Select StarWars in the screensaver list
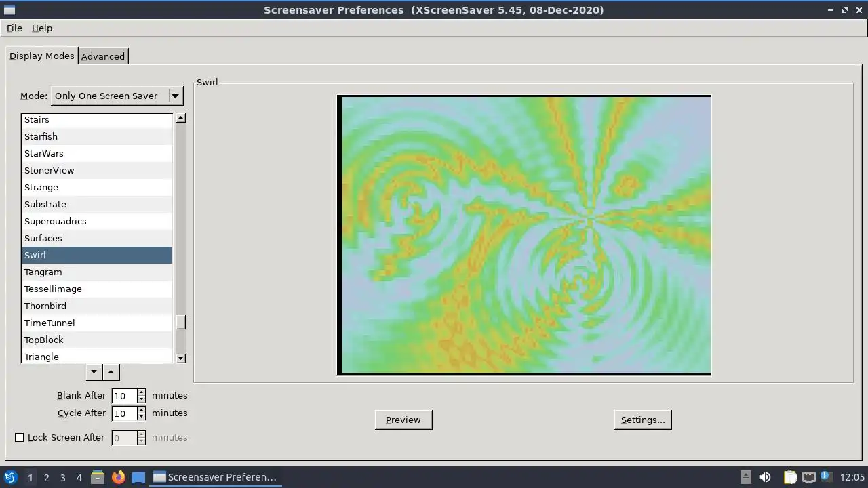The height and width of the screenshot is (488, 868). point(97,153)
